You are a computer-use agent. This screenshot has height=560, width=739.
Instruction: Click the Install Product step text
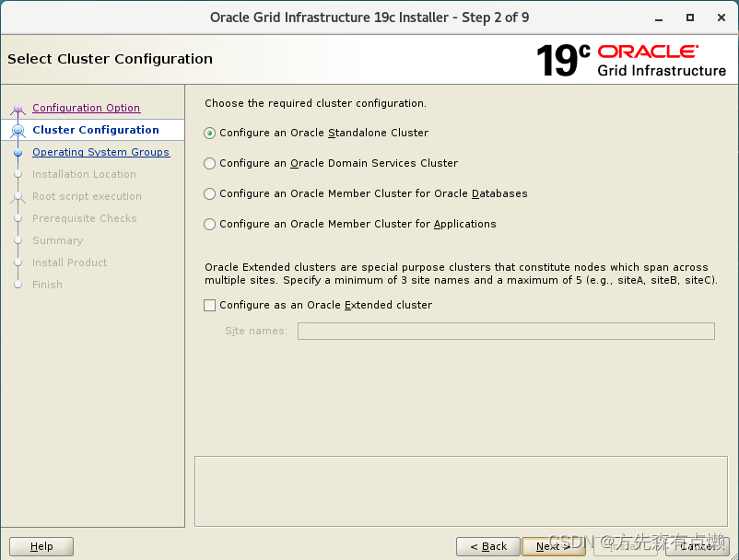tap(70, 262)
